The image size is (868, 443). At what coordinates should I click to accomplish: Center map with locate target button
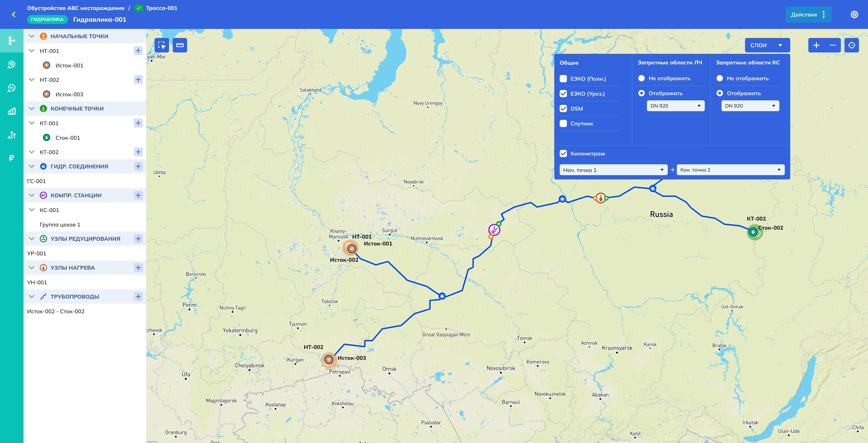pyautogui.click(x=852, y=45)
